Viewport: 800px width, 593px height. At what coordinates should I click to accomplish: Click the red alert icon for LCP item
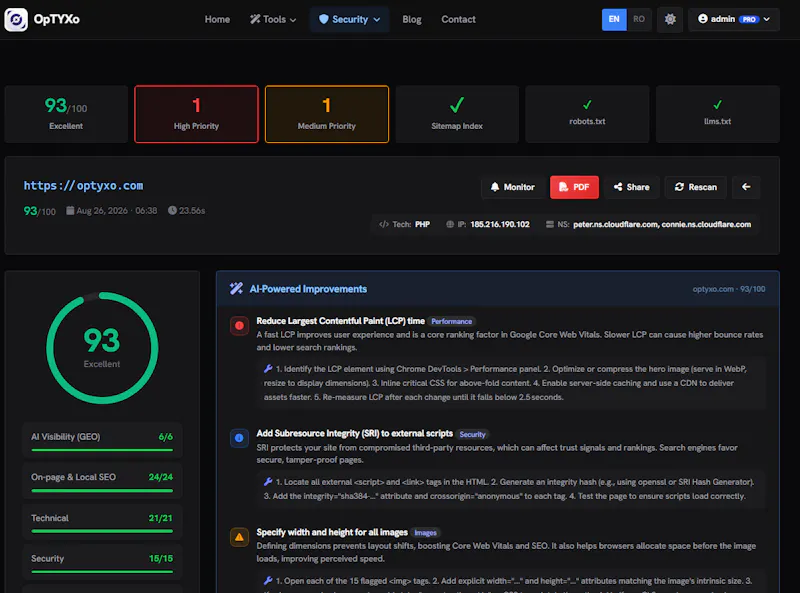point(239,326)
